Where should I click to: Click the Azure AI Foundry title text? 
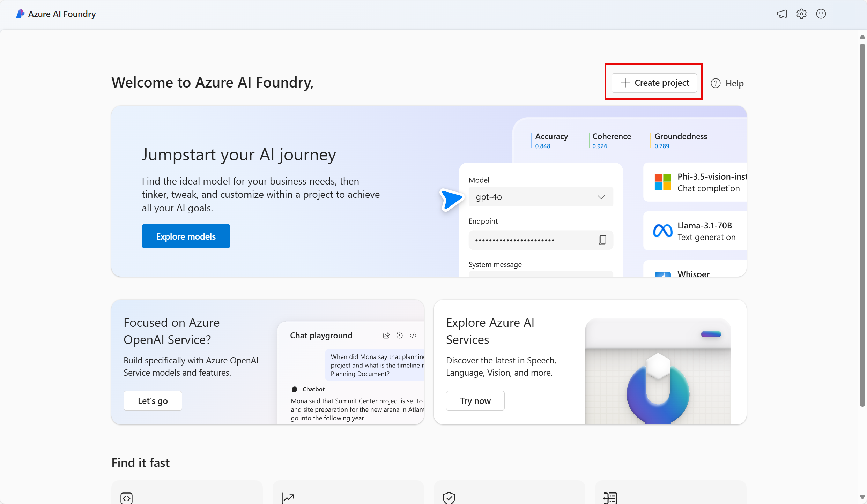tap(62, 14)
